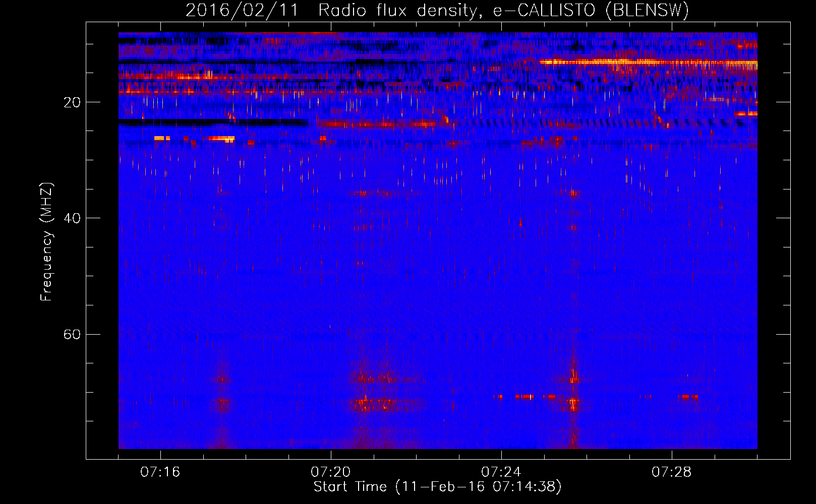Click the 07:20 time tick label

330,472
